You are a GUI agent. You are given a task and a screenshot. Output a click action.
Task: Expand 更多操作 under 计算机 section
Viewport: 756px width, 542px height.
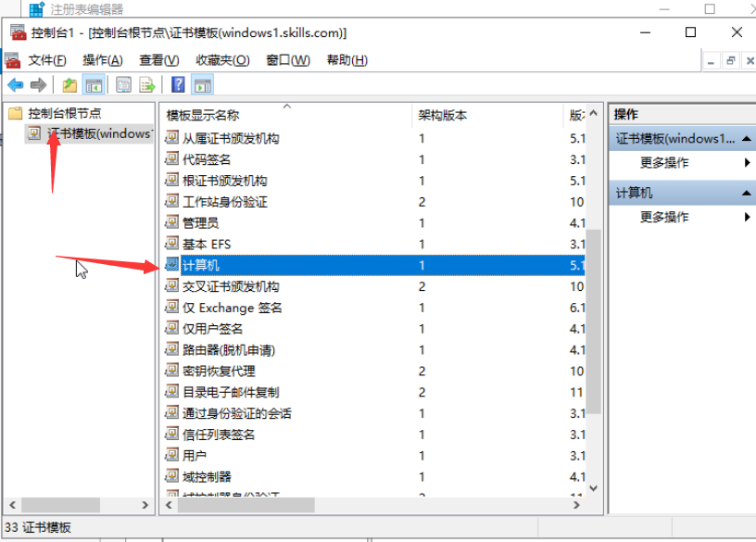pos(664,217)
